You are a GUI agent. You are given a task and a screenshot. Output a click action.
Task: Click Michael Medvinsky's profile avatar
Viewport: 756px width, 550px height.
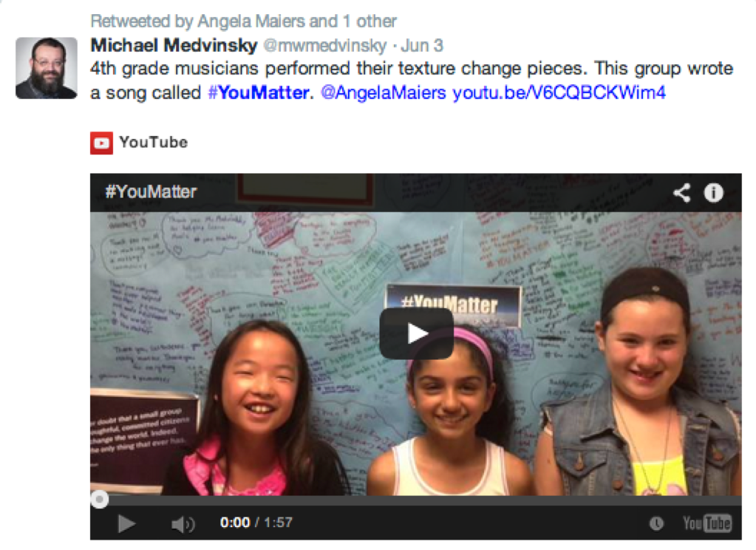(x=47, y=68)
